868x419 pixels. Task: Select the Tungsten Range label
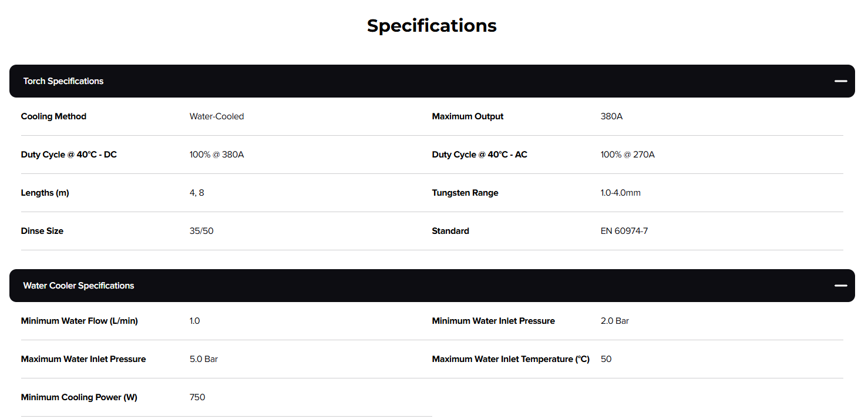click(465, 193)
